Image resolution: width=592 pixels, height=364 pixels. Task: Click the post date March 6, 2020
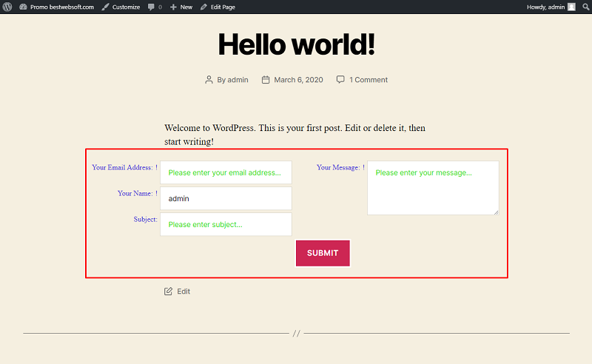click(x=298, y=80)
